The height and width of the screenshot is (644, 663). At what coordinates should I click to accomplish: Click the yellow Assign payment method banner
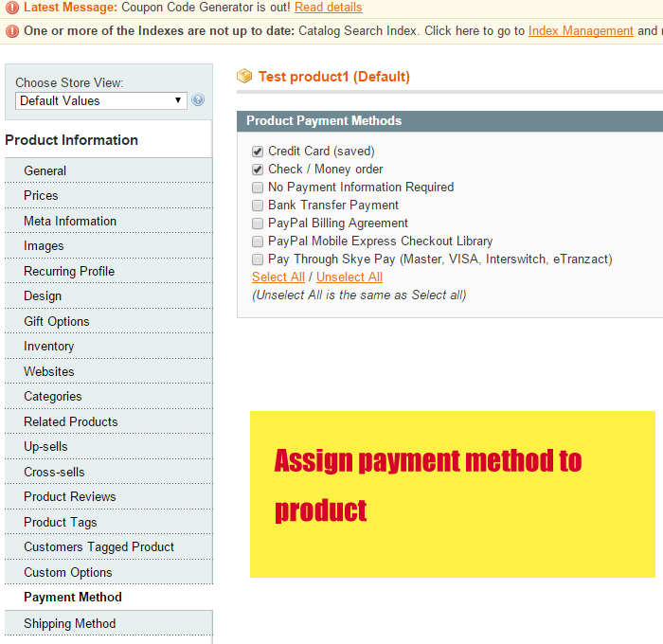(452, 493)
